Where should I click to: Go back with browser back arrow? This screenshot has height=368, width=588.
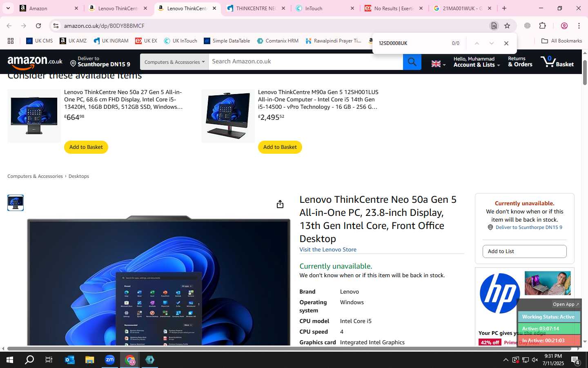coord(9,26)
